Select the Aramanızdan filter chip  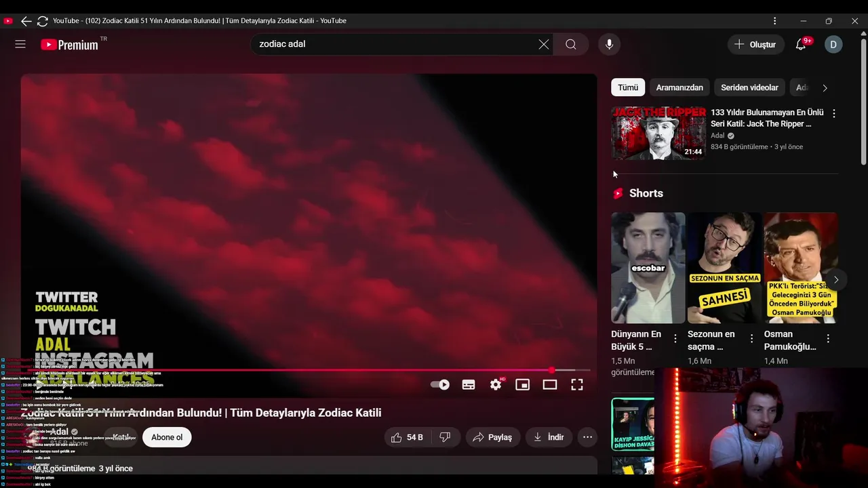(x=679, y=87)
